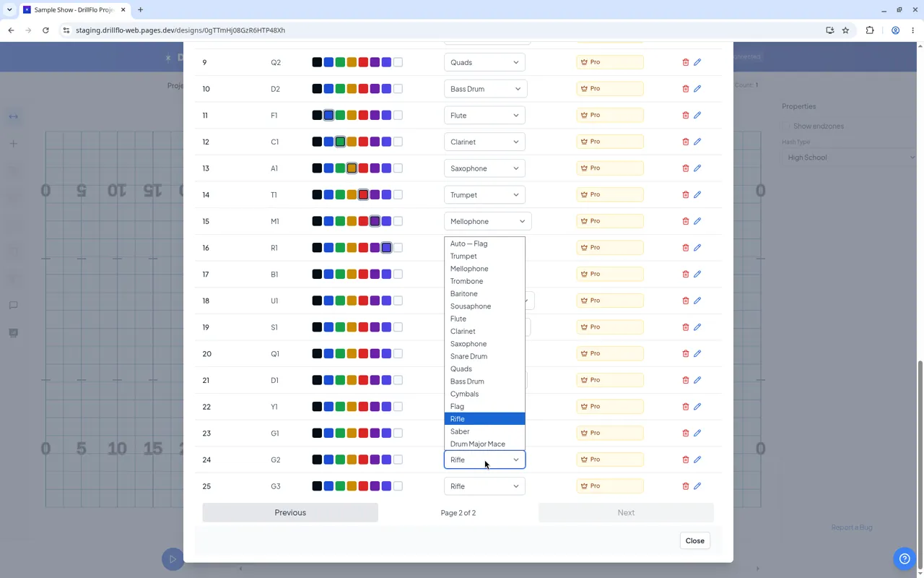Select Sousaphone in the dropdown list
Viewport: 924px width, 578px height.
tap(484, 306)
